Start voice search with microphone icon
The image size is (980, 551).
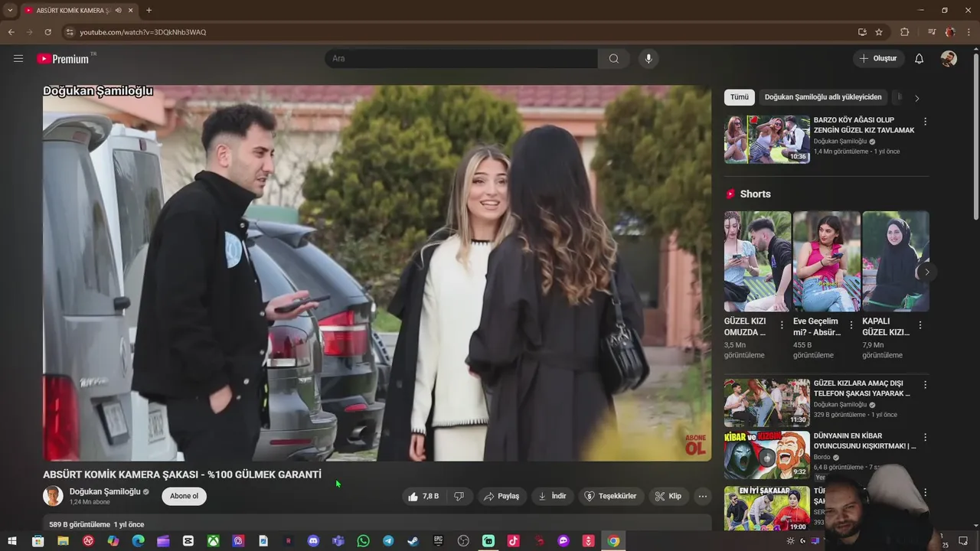pyautogui.click(x=648, y=59)
